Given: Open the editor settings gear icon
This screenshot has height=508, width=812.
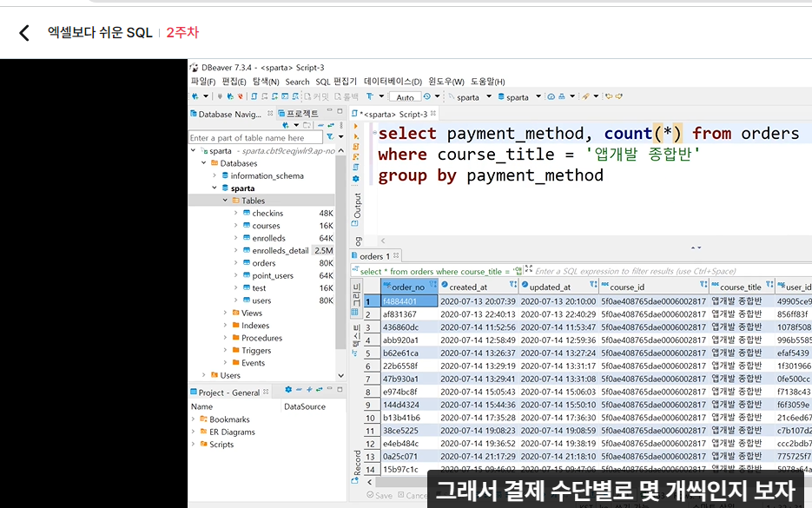Looking at the screenshot, I should click(356, 179).
